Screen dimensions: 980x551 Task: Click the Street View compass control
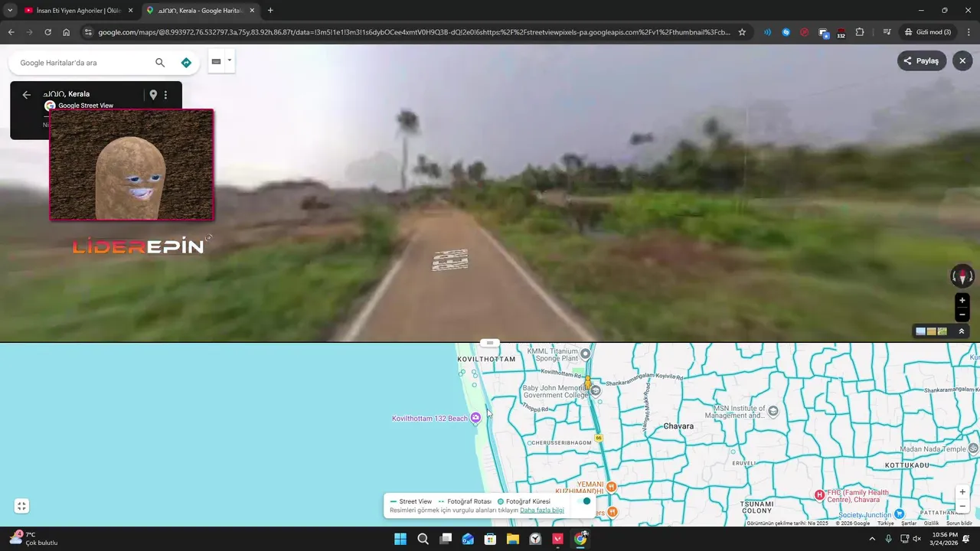[x=962, y=276]
